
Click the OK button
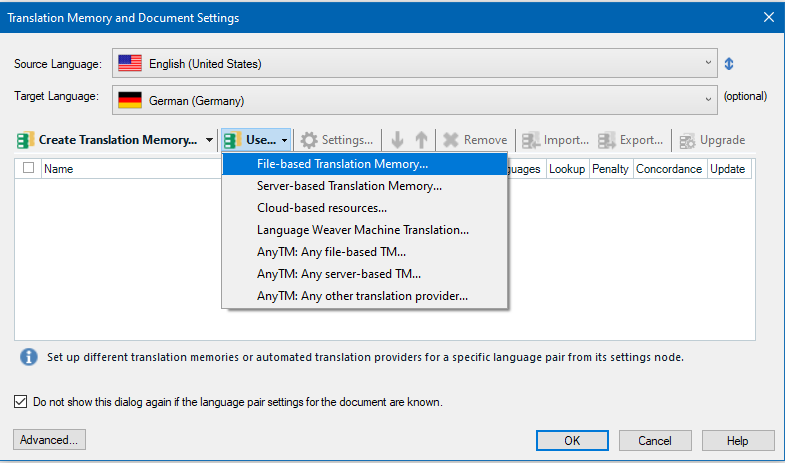click(572, 440)
